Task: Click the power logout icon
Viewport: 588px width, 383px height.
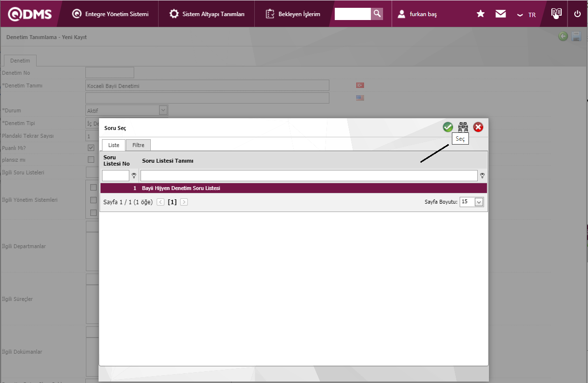Action: [578, 14]
